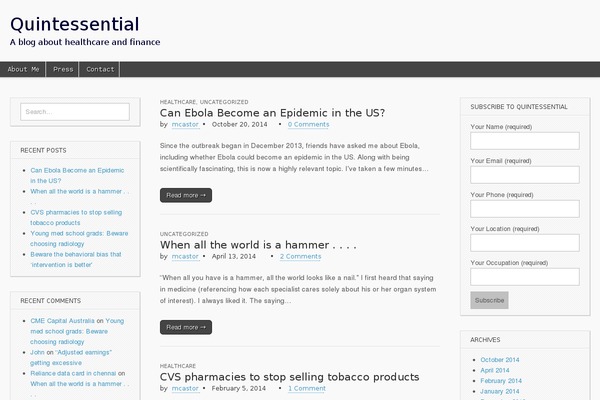Open the HEALTHCARE category above Ebola post
This screenshot has width=600, height=400.
click(178, 102)
